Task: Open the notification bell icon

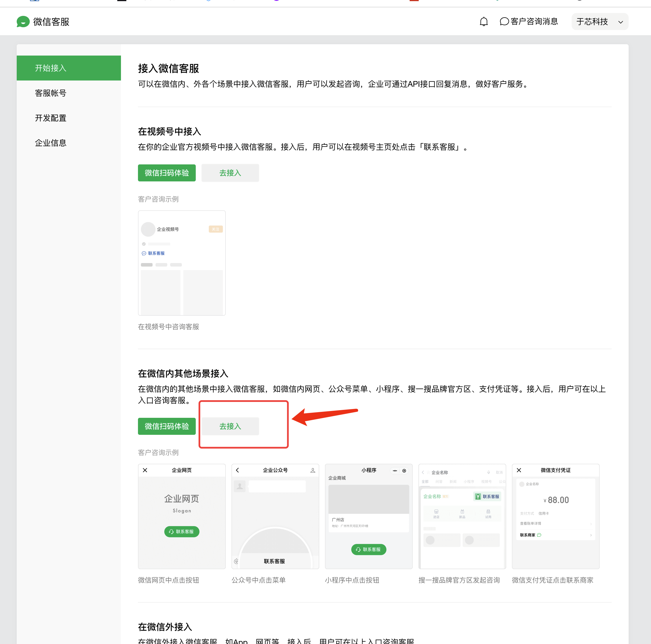Action: pyautogui.click(x=484, y=22)
